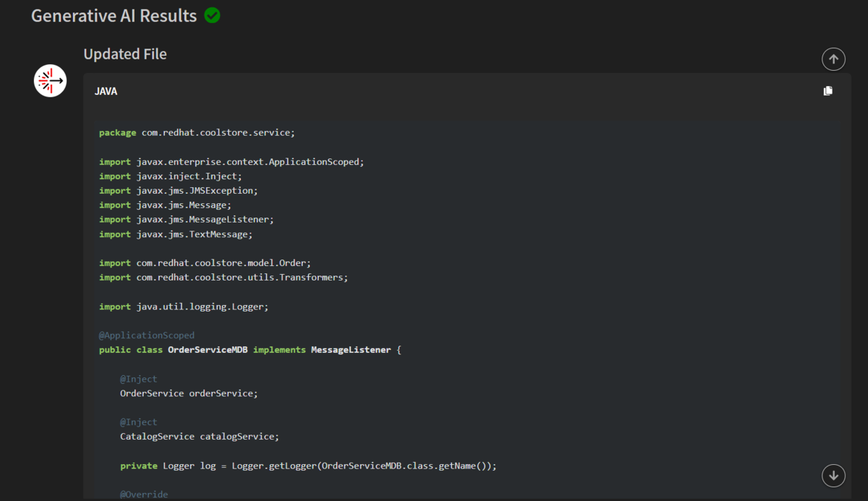Click the TextMessage import line
Screen dimensions: 868x501
pyautogui.click(x=176, y=234)
